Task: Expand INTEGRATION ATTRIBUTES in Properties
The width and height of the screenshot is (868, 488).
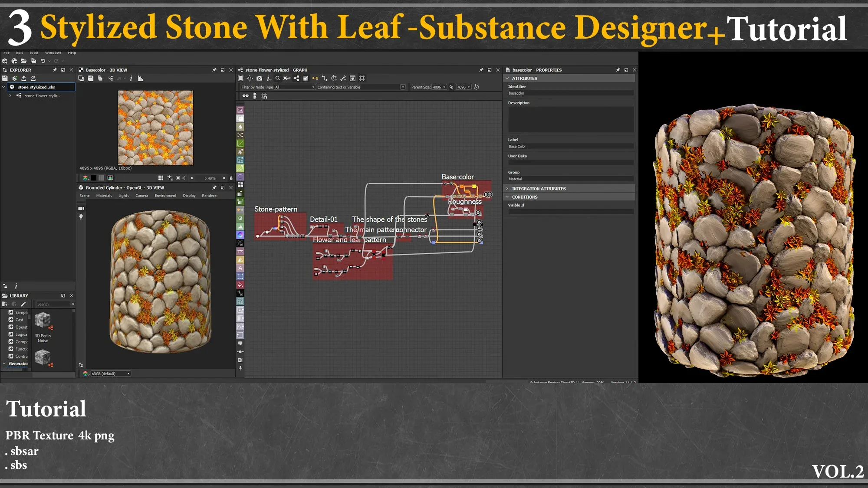Action: coord(508,189)
